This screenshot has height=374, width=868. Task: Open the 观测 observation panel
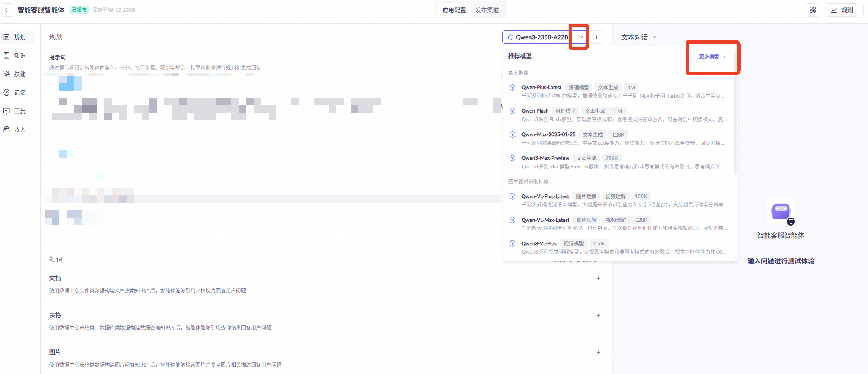coord(841,10)
